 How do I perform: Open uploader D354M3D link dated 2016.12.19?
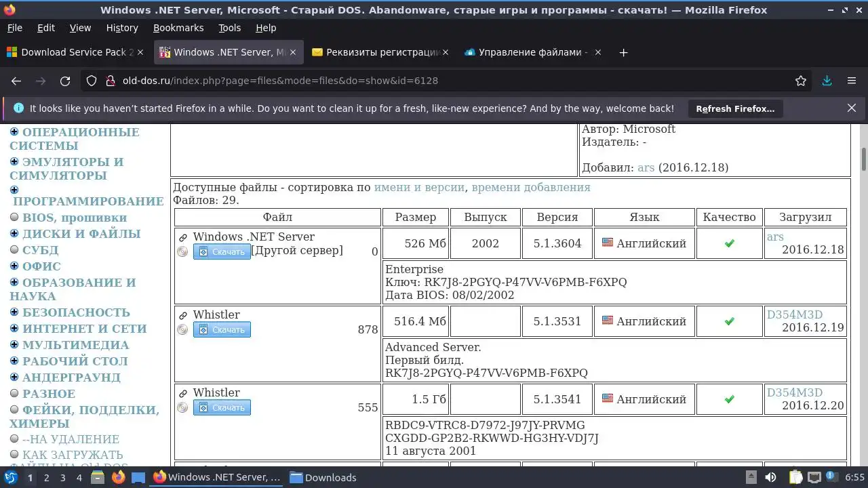(x=795, y=314)
